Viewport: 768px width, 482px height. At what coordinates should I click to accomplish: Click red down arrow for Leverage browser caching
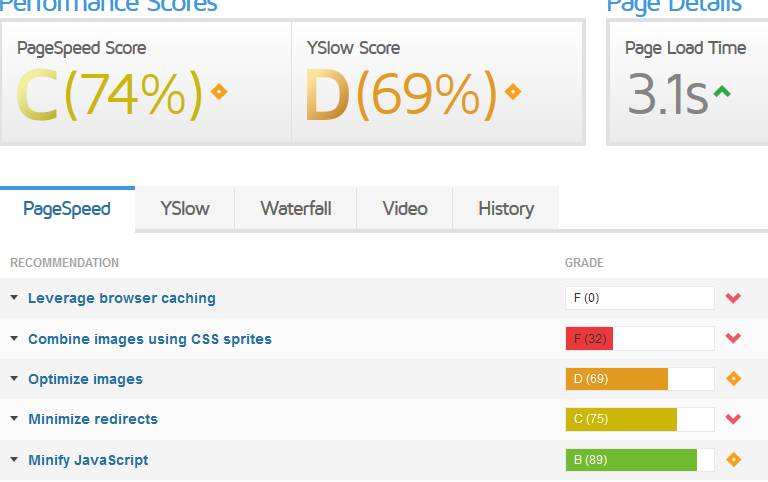pos(733,298)
